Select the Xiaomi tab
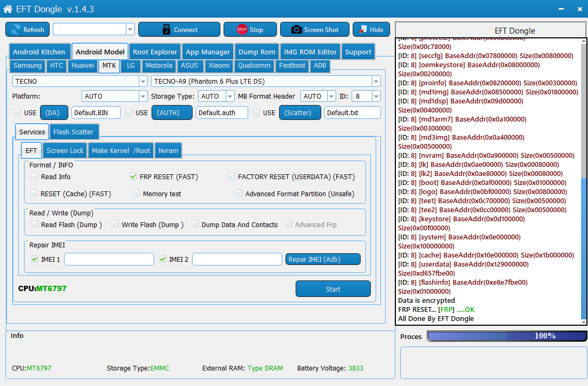This screenshot has height=386, width=588. pyautogui.click(x=219, y=66)
